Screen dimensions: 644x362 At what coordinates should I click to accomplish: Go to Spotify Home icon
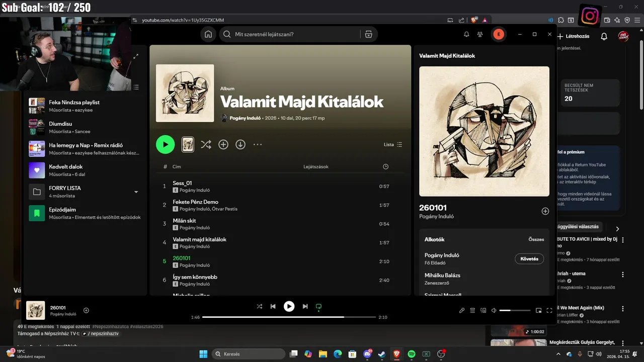click(208, 34)
